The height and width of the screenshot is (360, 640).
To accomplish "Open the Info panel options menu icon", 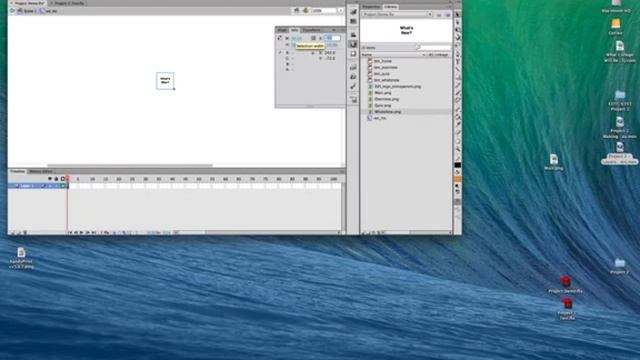I will click(341, 30).
